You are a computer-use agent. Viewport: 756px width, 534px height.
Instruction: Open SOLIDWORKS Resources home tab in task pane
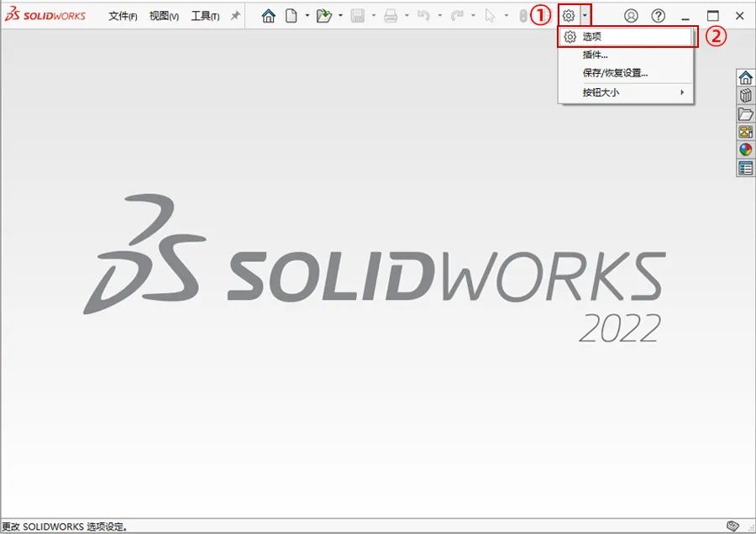(745, 77)
